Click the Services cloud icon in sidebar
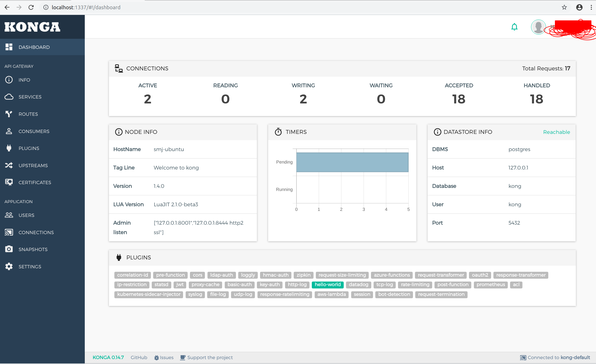 pos(9,97)
